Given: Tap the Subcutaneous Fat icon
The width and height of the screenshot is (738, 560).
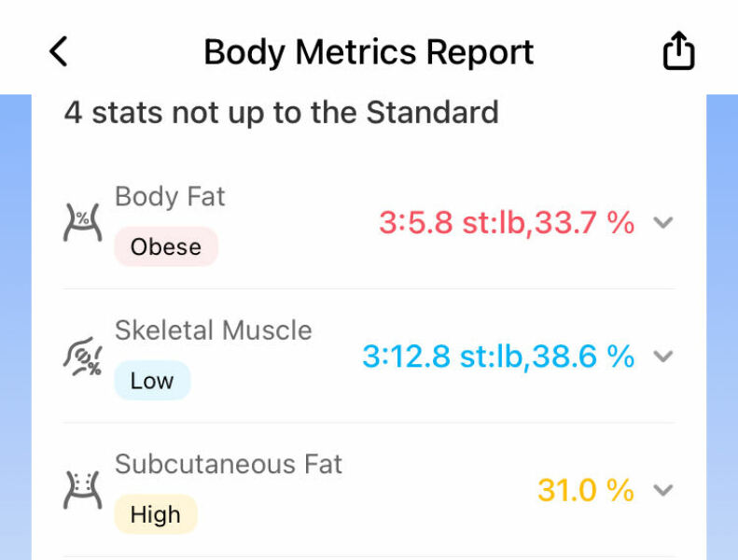Looking at the screenshot, I should click(82, 490).
